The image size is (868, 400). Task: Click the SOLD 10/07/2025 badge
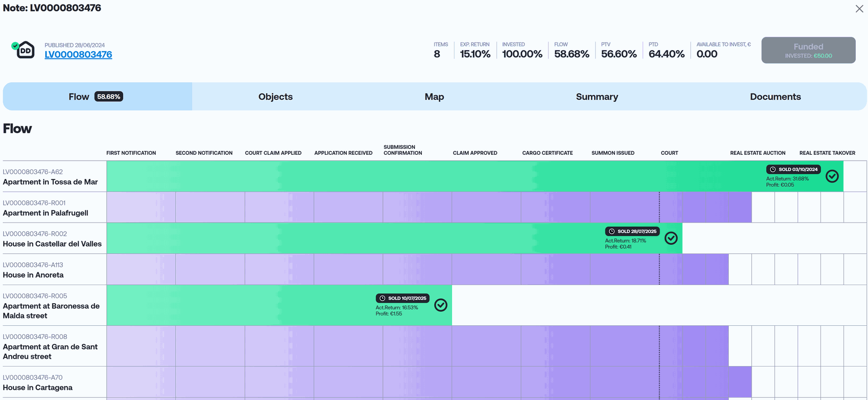point(403,298)
